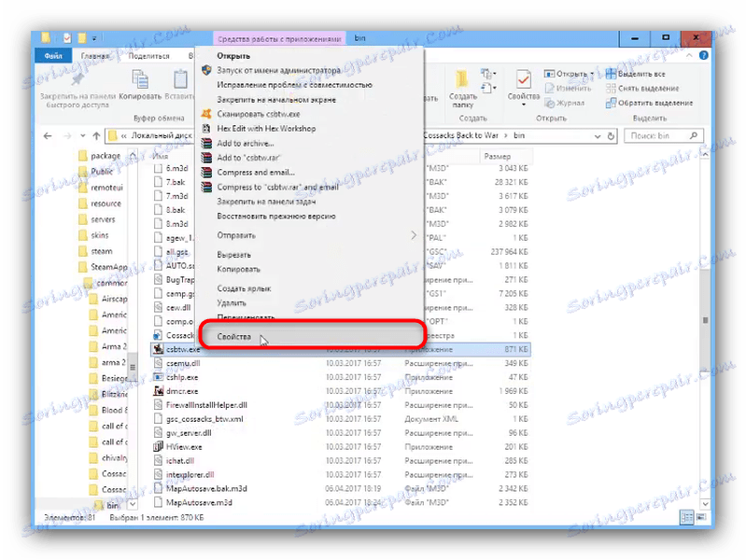Click the Up one level arrow
746x560 pixels.
(x=96, y=135)
